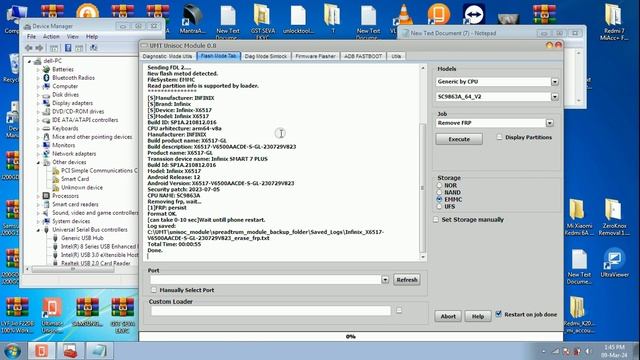Click the Refresh port button
This screenshot has height=360, width=640.
click(407, 280)
